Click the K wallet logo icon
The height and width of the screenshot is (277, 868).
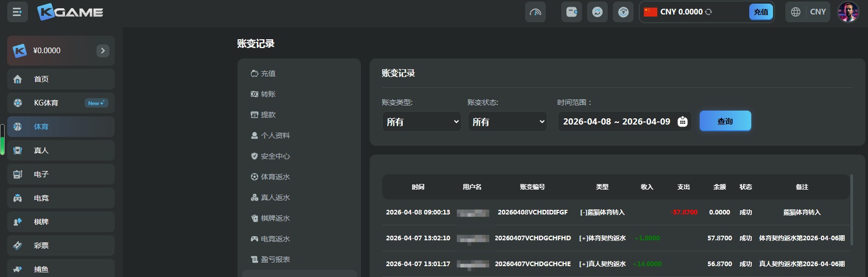point(20,51)
